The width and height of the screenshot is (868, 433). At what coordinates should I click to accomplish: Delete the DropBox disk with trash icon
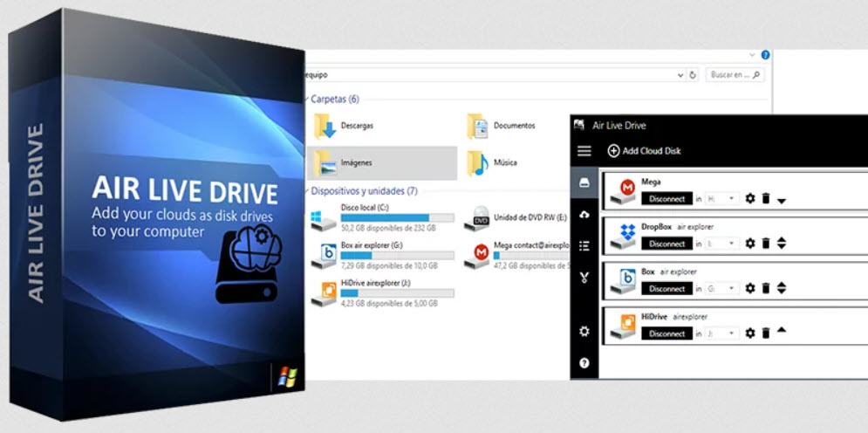(765, 244)
